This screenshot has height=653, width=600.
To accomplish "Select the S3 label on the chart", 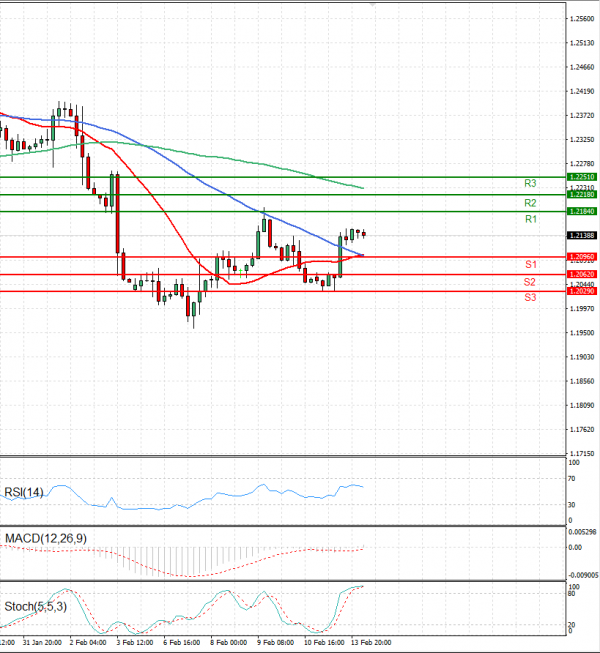I will click(530, 297).
